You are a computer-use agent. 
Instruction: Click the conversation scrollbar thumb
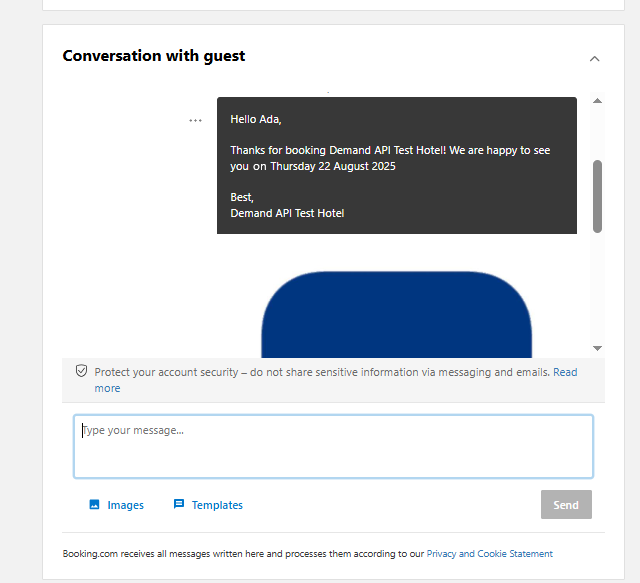click(597, 196)
